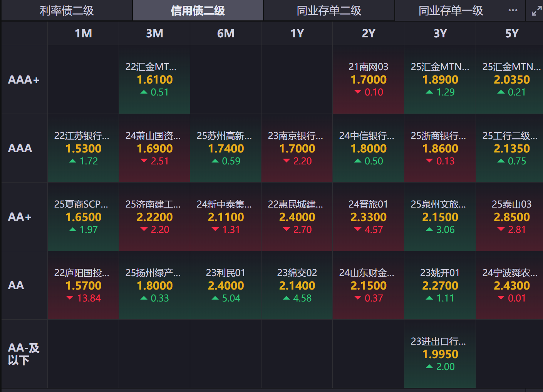Image resolution: width=543 pixels, height=392 pixels.
Task: Click the 5Y column header
Action: 511,34
